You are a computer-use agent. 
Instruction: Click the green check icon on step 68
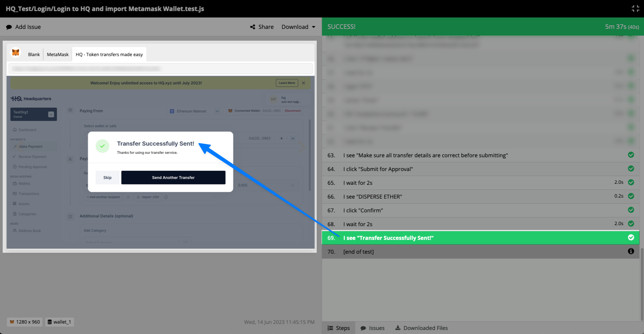pyautogui.click(x=631, y=224)
